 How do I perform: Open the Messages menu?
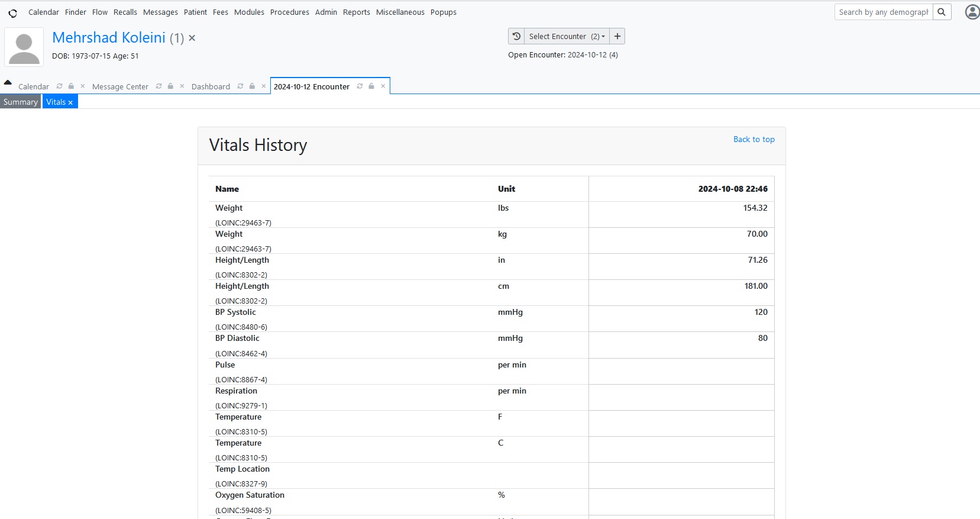coord(160,12)
